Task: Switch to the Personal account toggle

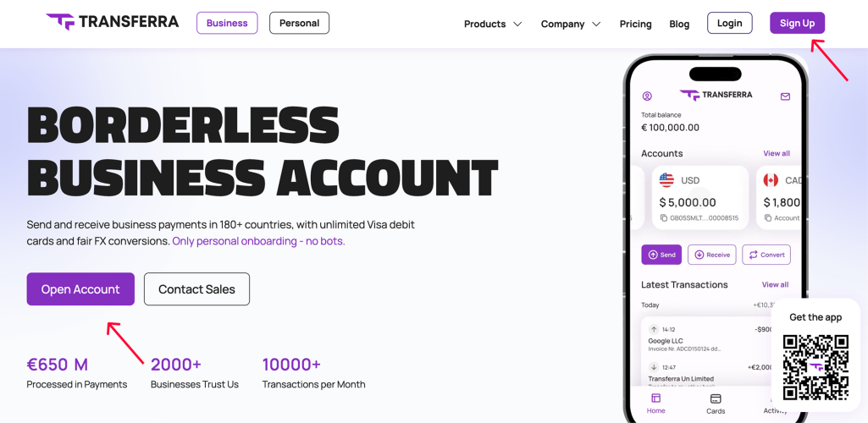Action: click(x=299, y=23)
